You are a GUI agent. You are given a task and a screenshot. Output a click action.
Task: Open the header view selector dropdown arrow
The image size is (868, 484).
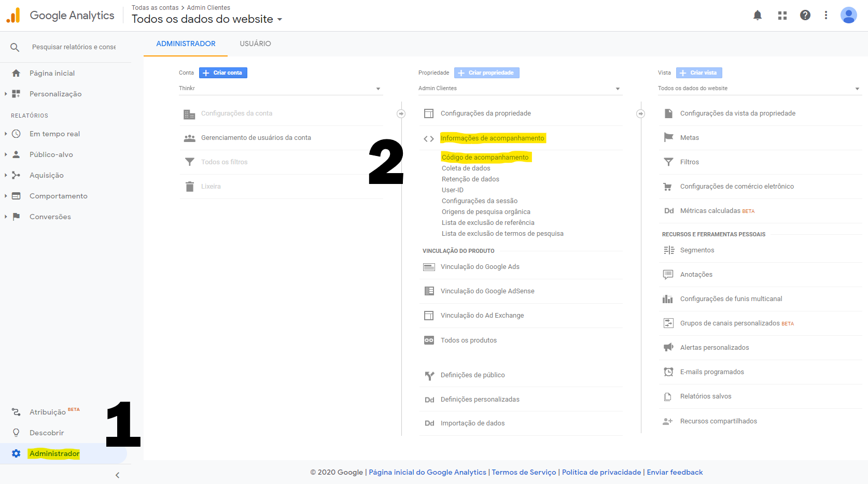coord(279,20)
